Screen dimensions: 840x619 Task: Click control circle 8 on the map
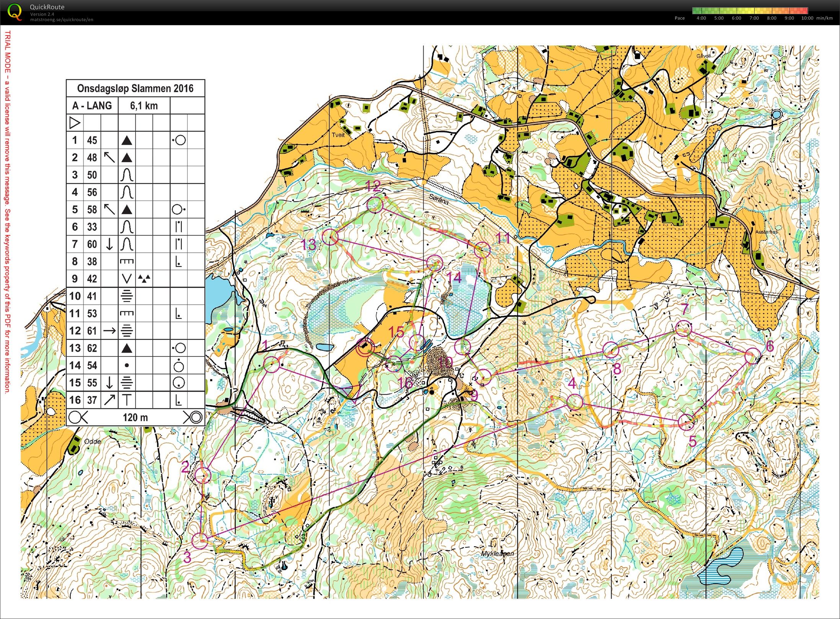(x=611, y=350)
